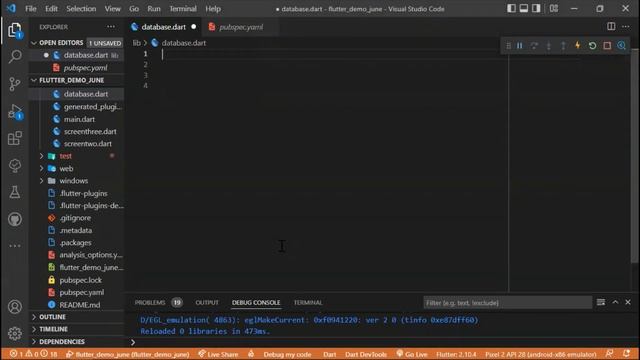Open main.dart in the explorer
The height and width of the screenshot is (360, 640).
tap(79, 119)
